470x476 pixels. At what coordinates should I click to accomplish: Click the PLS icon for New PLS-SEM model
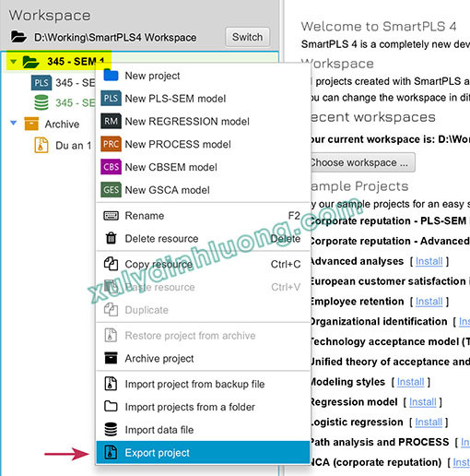coord(111,98)
